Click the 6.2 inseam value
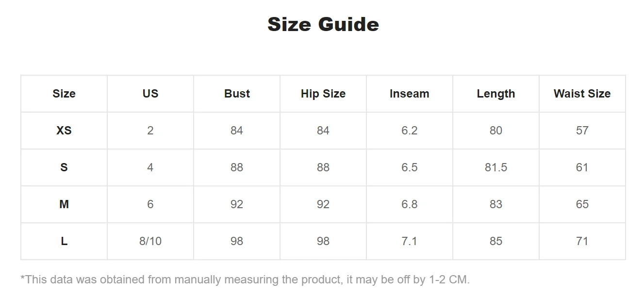 [410, 131]
